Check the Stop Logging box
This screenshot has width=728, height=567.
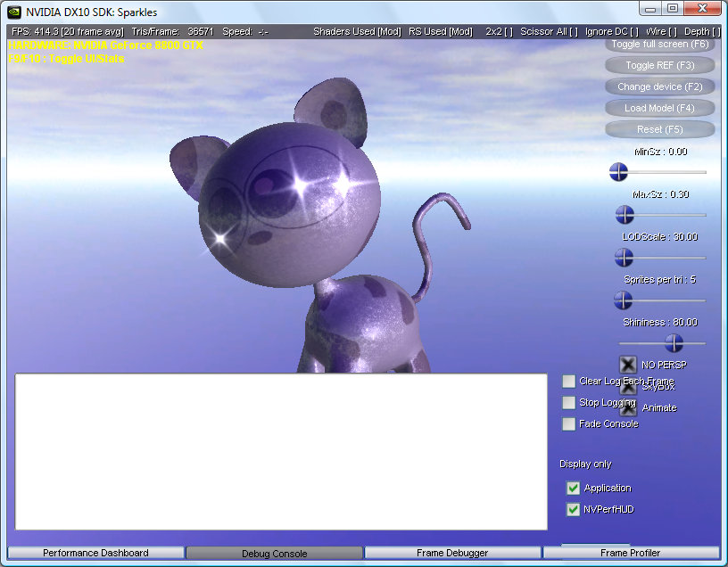point(569,403)
